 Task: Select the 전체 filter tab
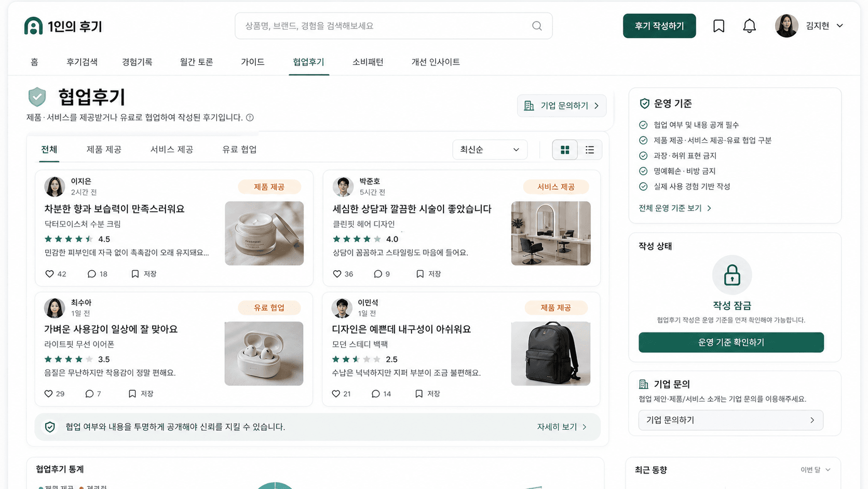tap(49, 150)
